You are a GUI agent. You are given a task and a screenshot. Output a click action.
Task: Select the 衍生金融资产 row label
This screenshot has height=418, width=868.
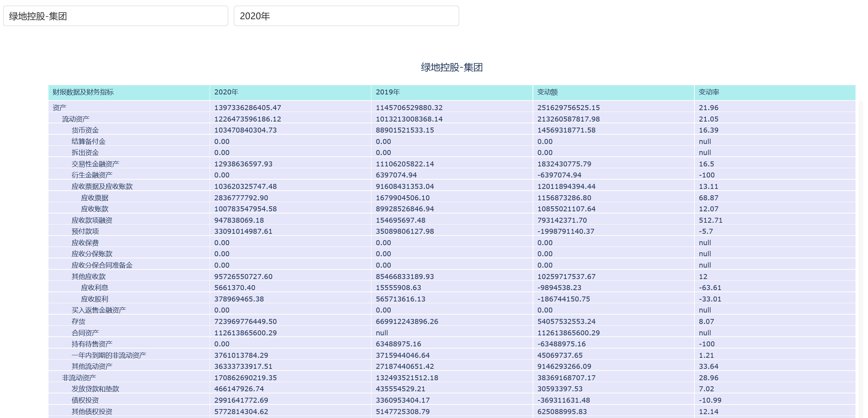point(92,175)
